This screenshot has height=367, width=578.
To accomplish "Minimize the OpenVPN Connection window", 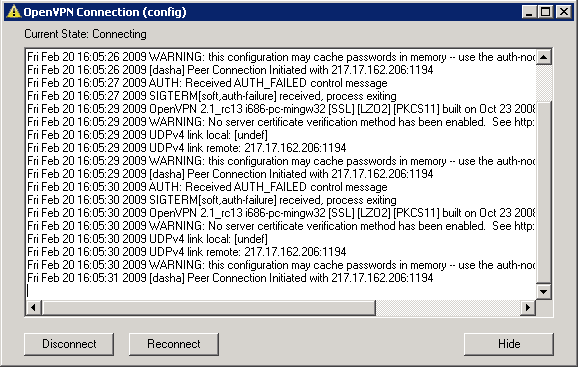I will pos(529,12).
